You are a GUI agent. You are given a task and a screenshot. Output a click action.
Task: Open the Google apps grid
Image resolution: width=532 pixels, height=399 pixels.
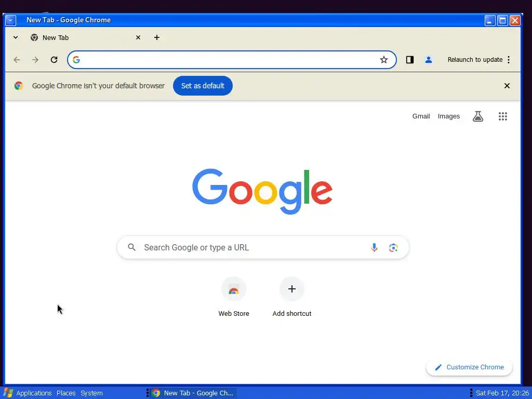[x=503, y=116]
